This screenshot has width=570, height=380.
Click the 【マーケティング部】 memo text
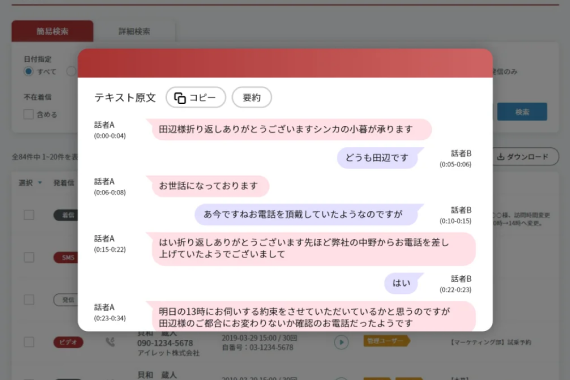tap(491, 342)
